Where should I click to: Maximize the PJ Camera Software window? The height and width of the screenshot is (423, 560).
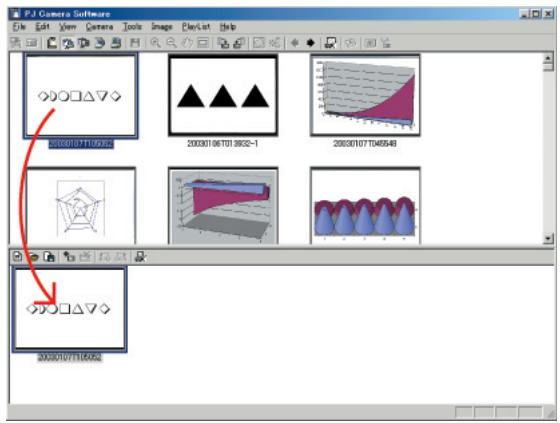click(x=536, y=14)
